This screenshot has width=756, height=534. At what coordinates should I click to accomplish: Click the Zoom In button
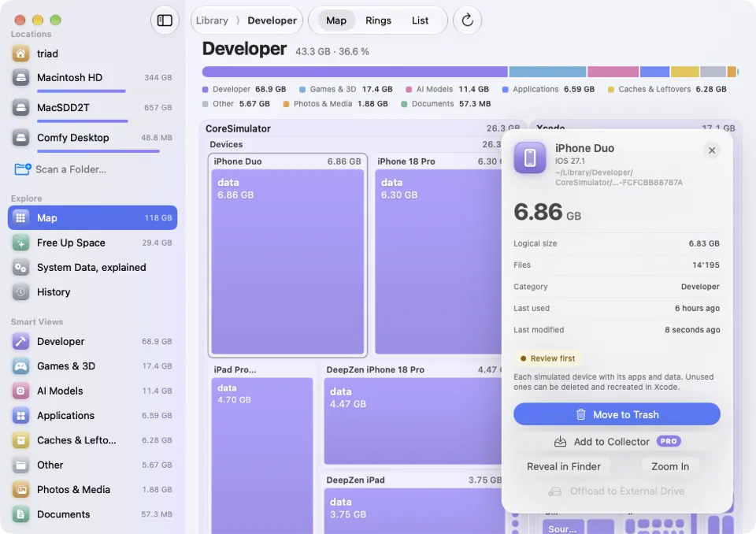click(x=669, y=466)
